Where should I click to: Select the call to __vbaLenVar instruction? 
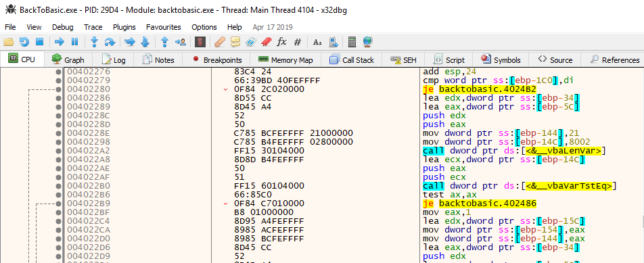click(515, 151)
